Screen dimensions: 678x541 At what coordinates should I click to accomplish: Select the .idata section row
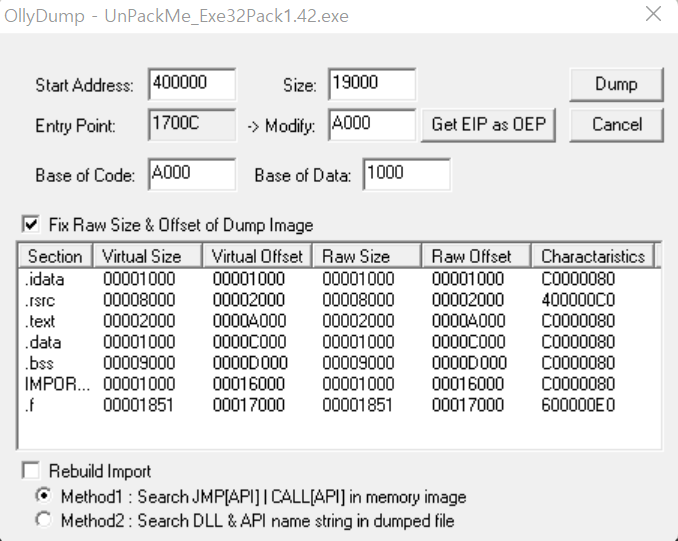[339, 279]
